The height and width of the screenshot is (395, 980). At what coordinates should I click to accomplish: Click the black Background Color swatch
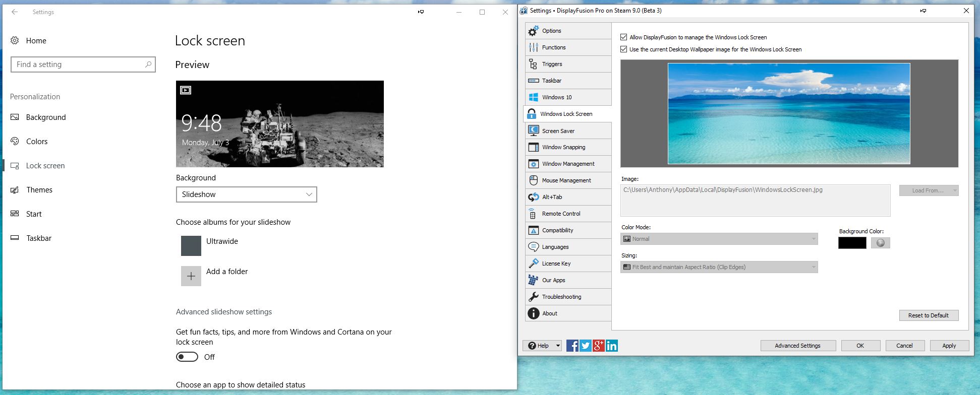[x=852, y=243]
